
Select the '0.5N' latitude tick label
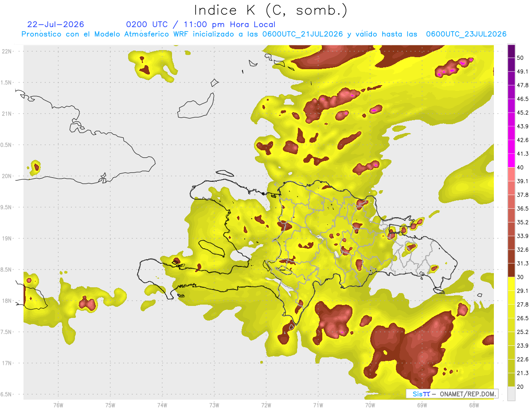point(6,145)
